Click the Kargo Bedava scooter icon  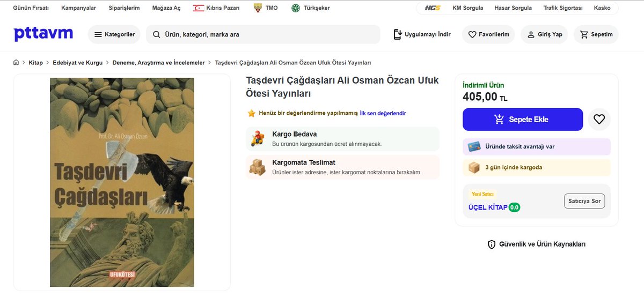point(257,139)
